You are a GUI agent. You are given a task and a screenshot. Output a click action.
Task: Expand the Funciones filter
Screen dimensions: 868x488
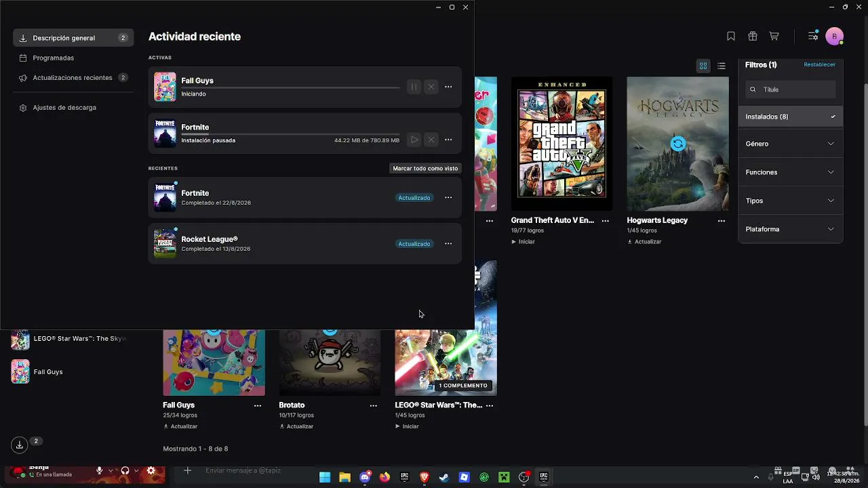coord(791,172)
